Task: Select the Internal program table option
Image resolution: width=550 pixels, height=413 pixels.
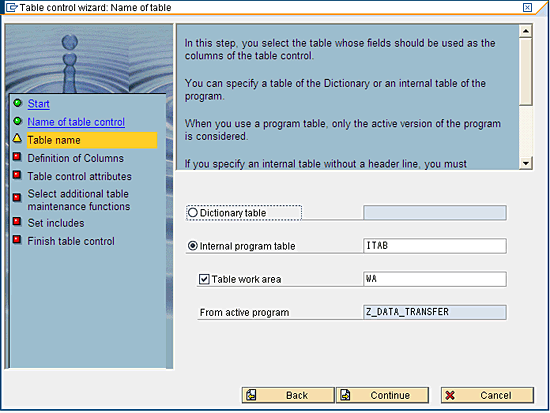Action: tap(193, 246)
